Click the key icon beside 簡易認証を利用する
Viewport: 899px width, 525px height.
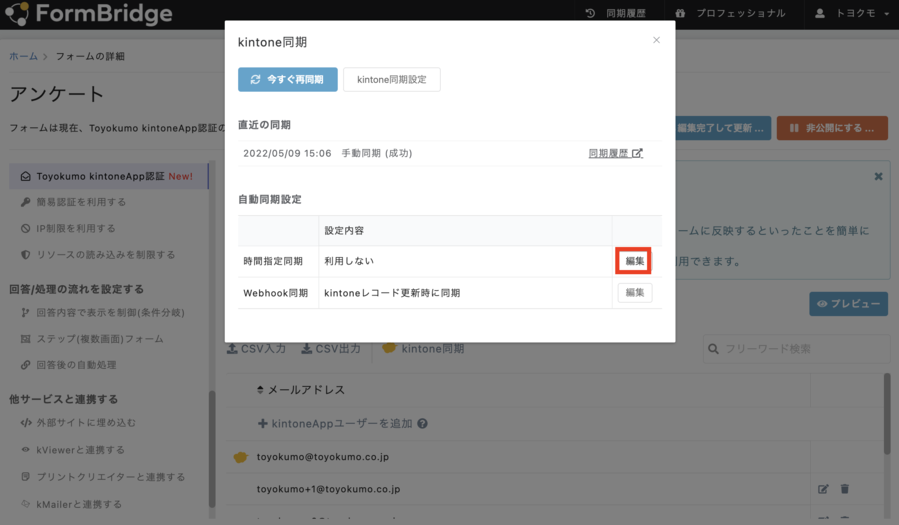click(x=25, y=202)
